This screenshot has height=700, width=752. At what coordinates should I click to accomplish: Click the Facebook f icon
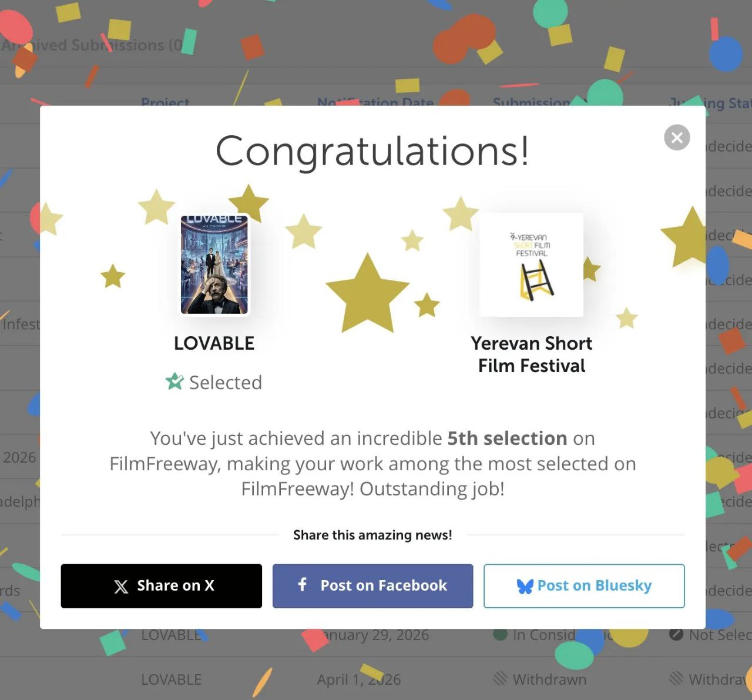click(x=303, y=584)
